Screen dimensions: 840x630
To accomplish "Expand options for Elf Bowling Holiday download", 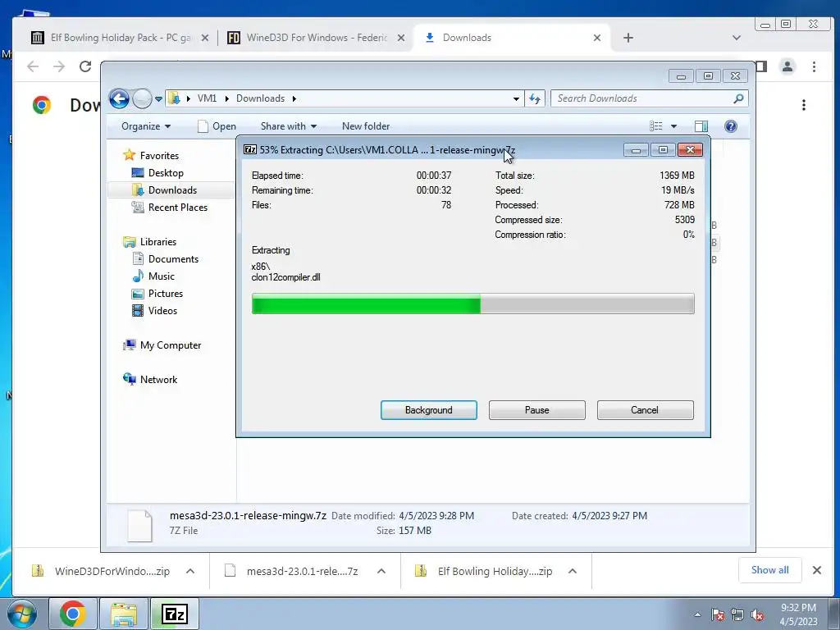I will [x=572, y=571].
